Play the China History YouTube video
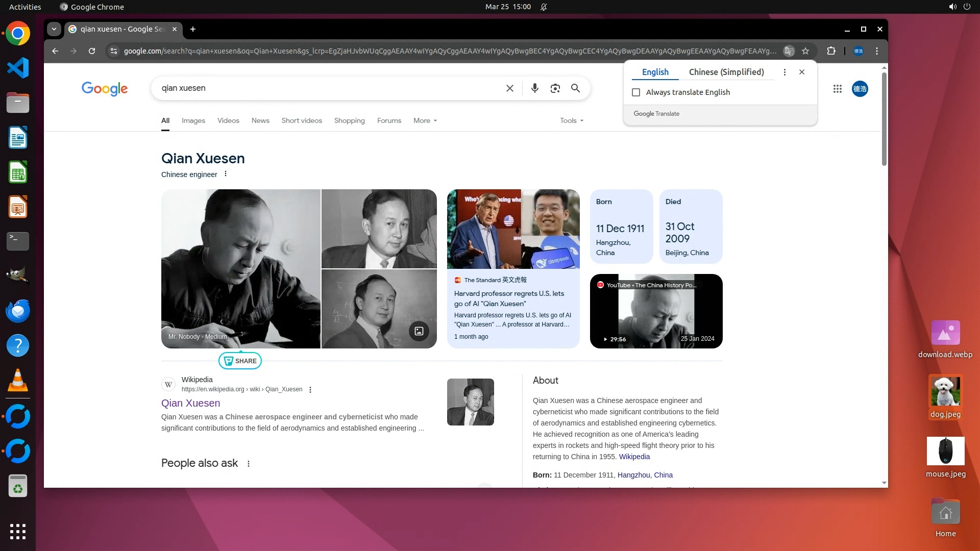The image size is (980, 551). (x=656, y=311)
